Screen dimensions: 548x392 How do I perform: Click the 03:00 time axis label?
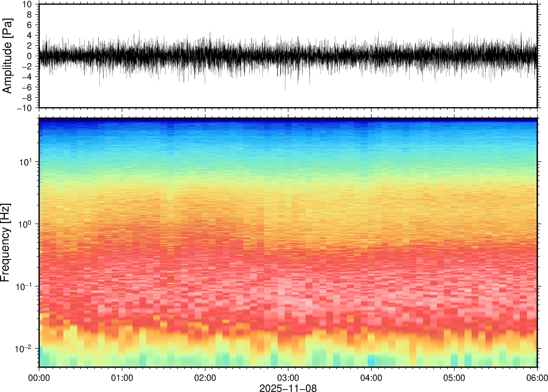(288, 378)
